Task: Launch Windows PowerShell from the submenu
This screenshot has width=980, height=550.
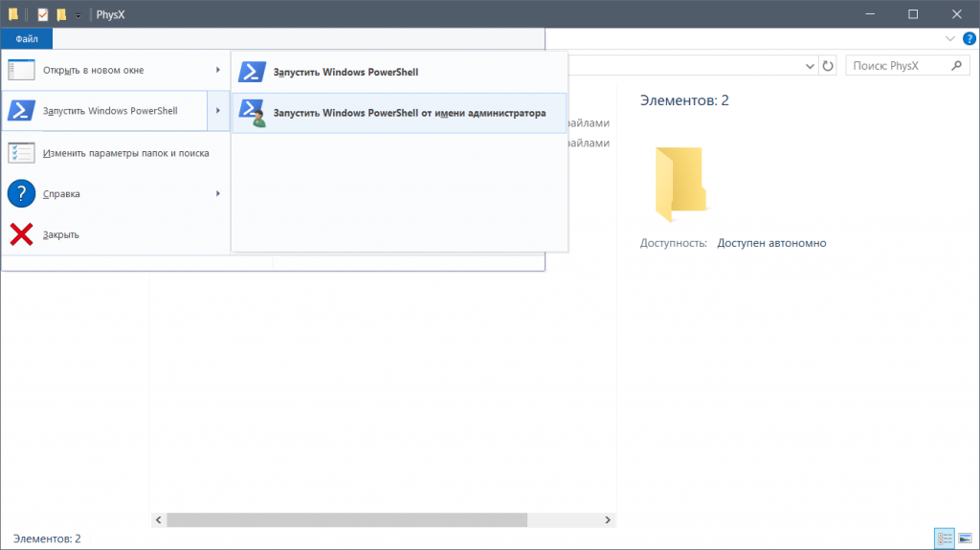Action: click(345, 72)
